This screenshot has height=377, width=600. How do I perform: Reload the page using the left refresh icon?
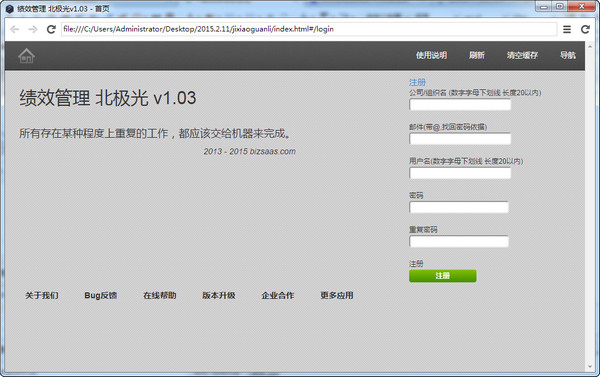click(51, 29)
